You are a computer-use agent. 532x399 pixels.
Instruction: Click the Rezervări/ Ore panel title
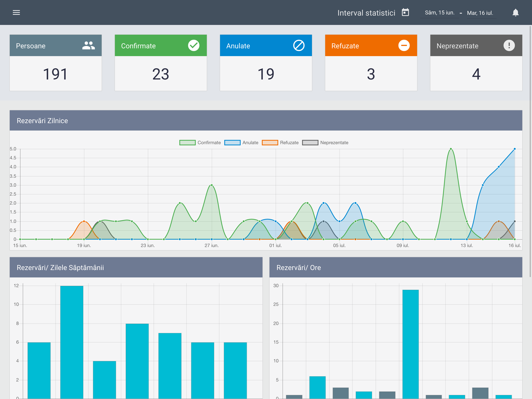[299, 268]
